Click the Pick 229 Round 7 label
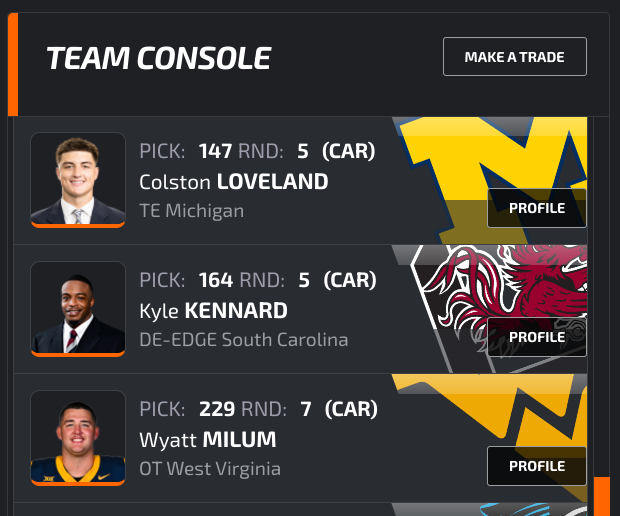This screenshot has height=516, width=620. (x=257, y=409)
